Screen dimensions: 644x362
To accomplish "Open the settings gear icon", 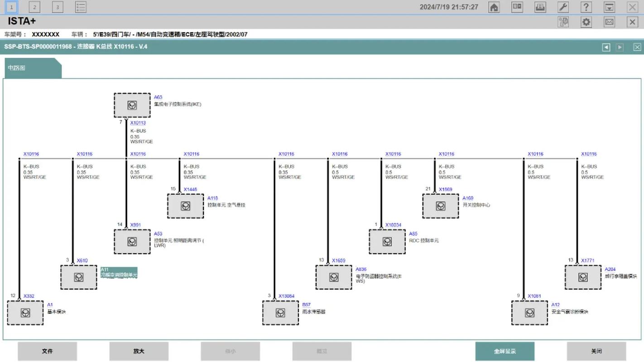I will 586,22.
